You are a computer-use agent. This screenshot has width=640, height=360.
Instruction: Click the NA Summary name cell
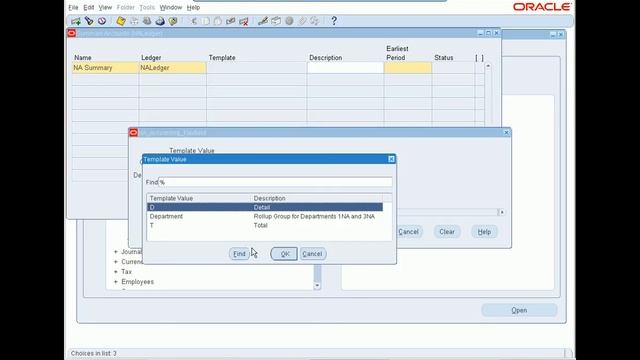[105, 68]
